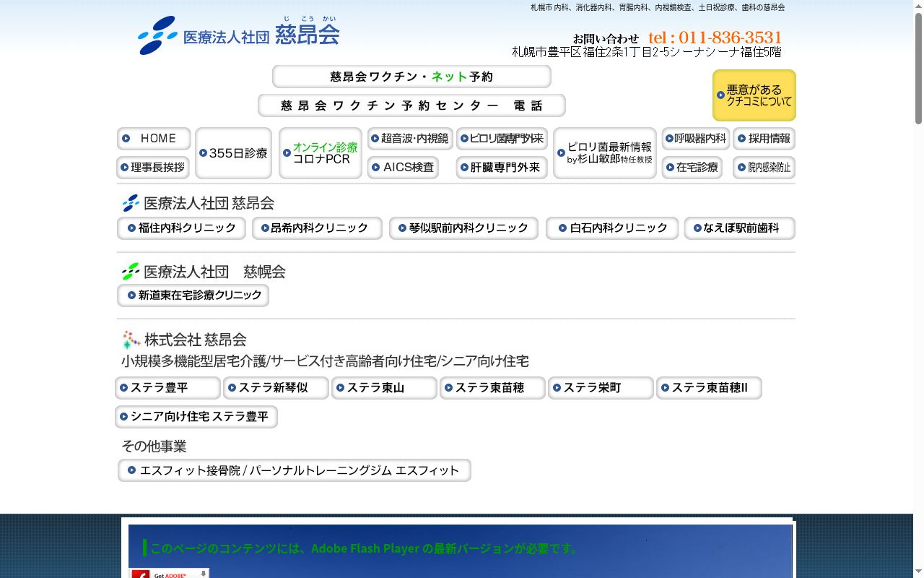Open ステラ東苗穂II facility link
Screen dimensions: 924x578
click(x=709, y=388)
